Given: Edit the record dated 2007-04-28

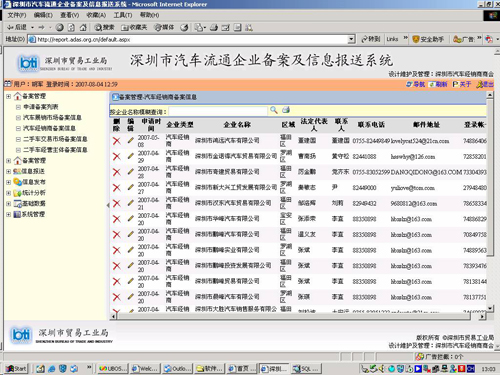Looking at the screenshot, I should coord(131,172).
